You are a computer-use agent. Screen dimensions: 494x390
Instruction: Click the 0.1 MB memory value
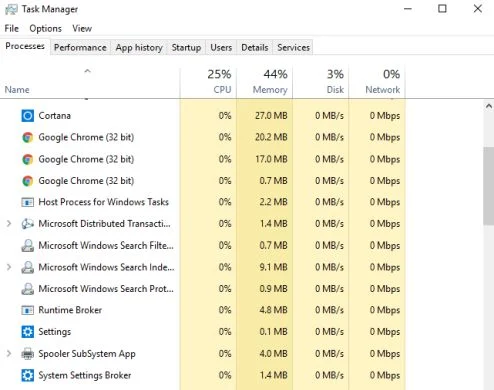(273, 332)
